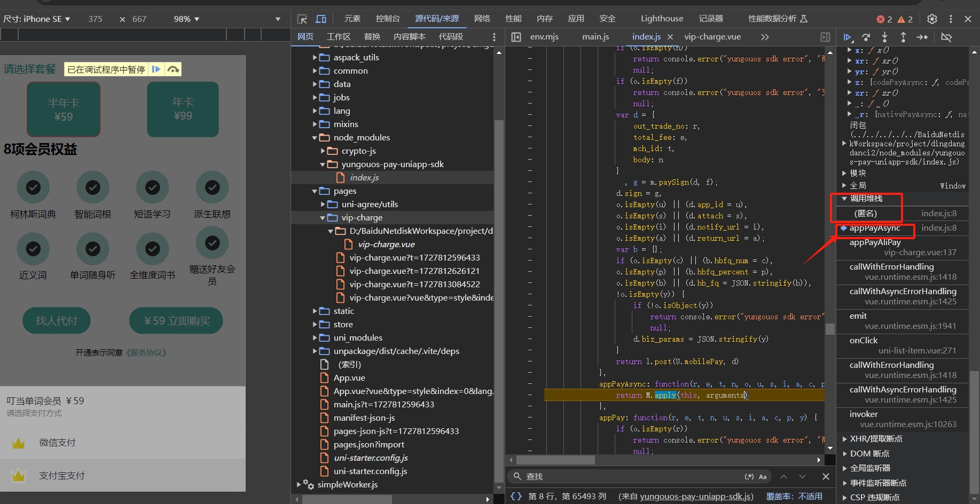980x504 pixels.
Task: Open the iPhone SE device dropdown
Action: click(x=37, y=19)
